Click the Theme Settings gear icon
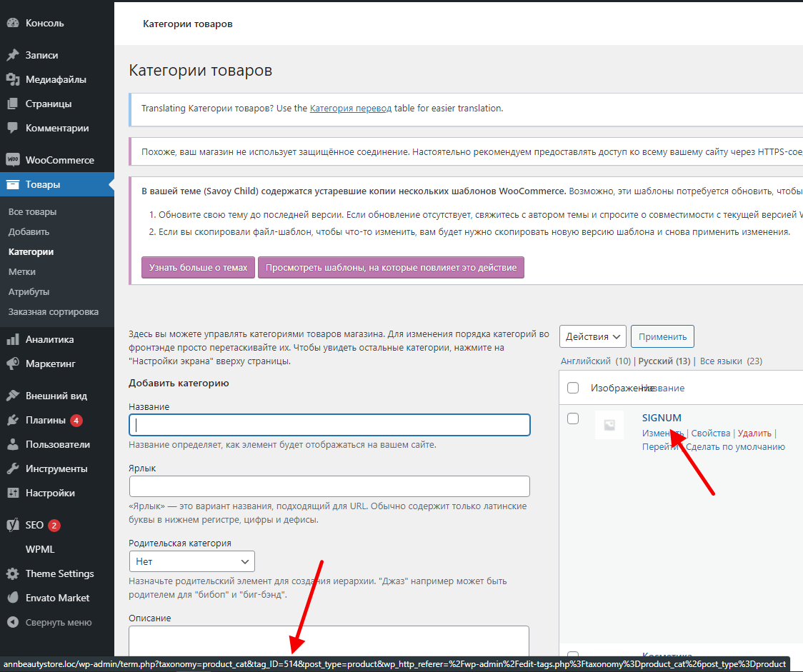803x672 pixels. click(13, 573)
